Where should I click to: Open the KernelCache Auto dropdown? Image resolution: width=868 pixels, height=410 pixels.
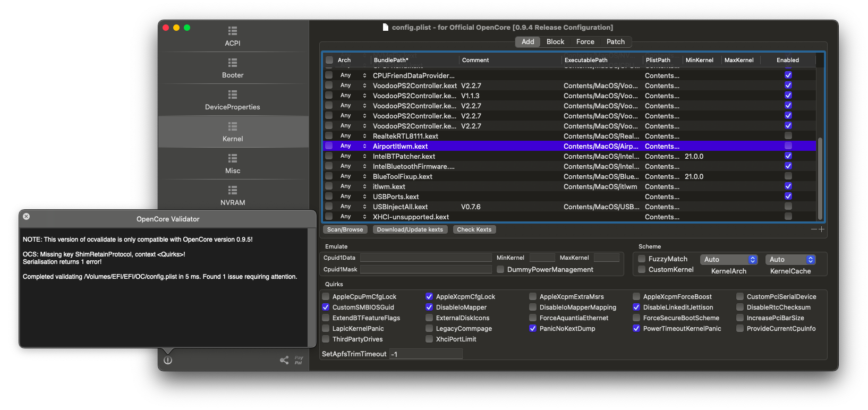tap(790, 260)
